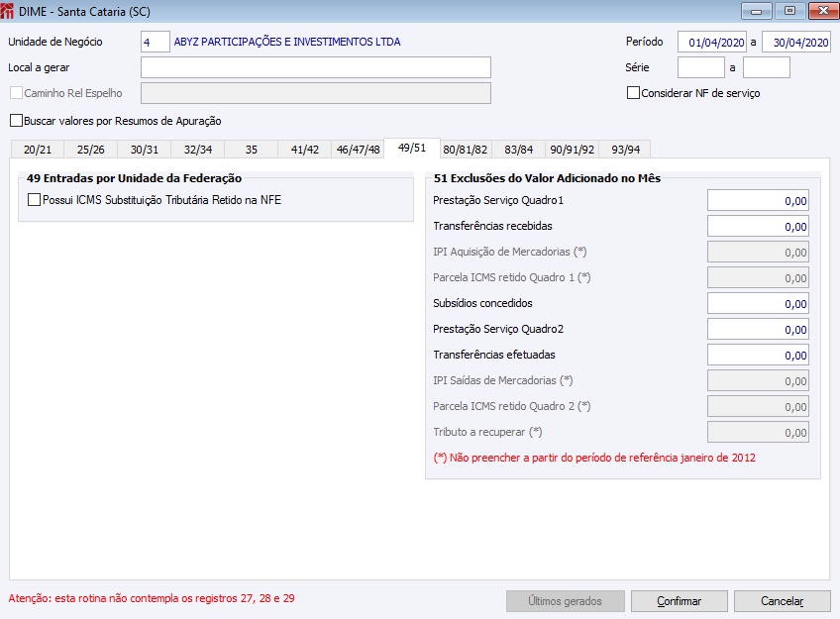This screenshot has width=840, height=619.
Task: Click the Tributo a recuperar value field
Action: point(758,432)
